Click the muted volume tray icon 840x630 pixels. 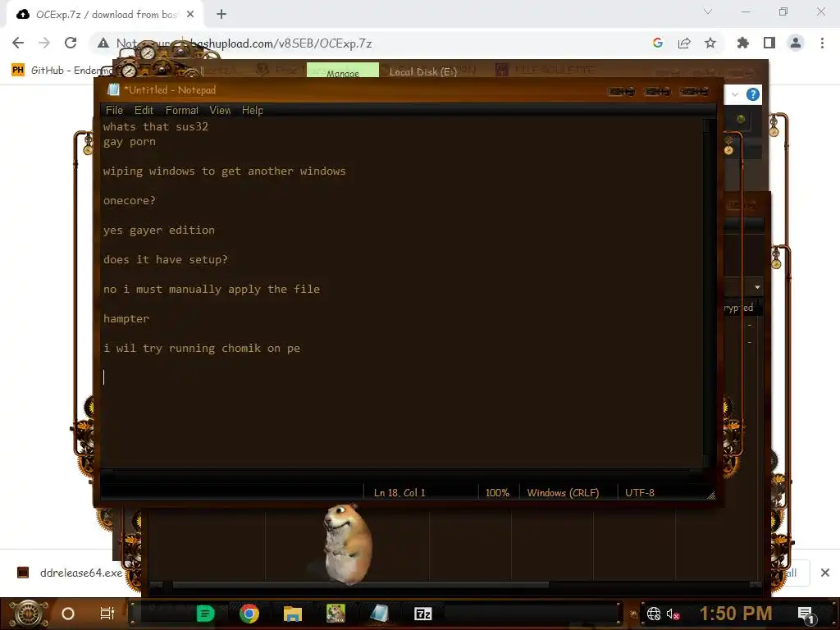[673, 614]
